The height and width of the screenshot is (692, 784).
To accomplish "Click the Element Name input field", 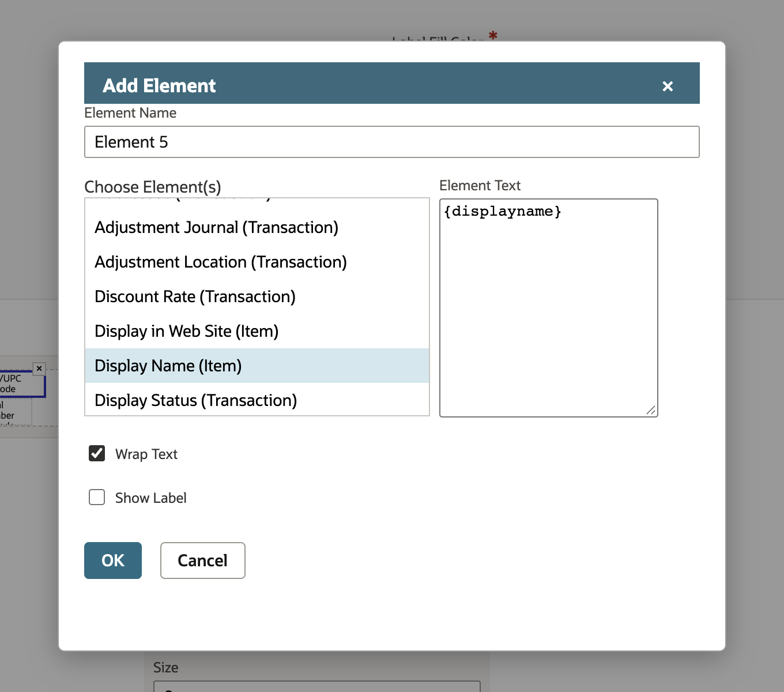I will (392, 142).
